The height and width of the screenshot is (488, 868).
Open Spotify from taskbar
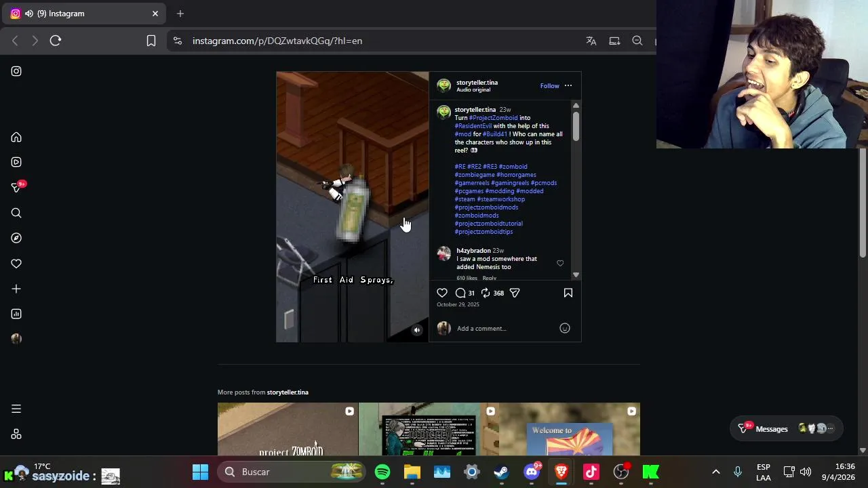point(382,472)
